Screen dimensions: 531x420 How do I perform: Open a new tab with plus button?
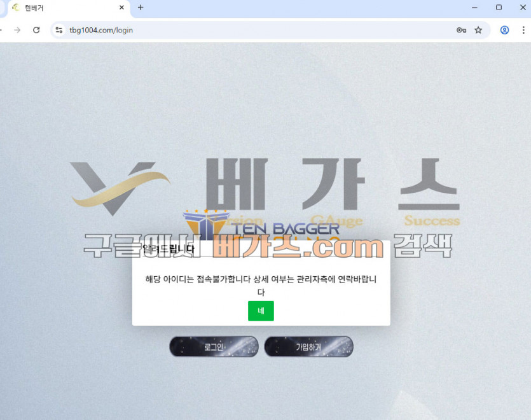(141, 8)
